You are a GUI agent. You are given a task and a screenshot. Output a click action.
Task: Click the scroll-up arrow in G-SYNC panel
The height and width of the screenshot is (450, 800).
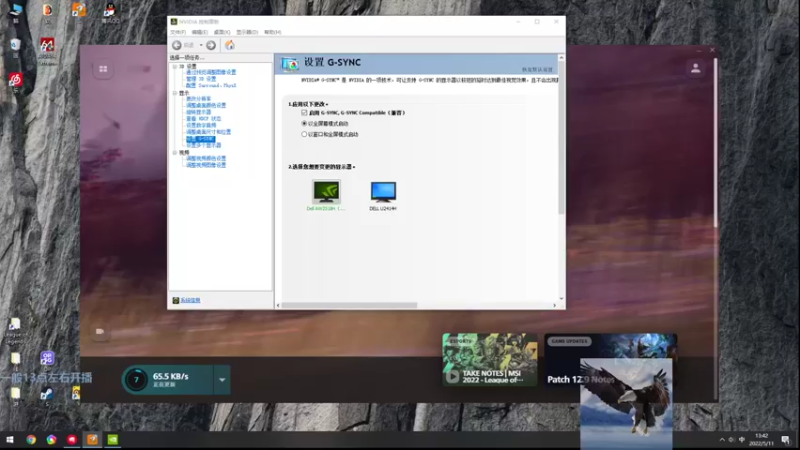(561, 58)
